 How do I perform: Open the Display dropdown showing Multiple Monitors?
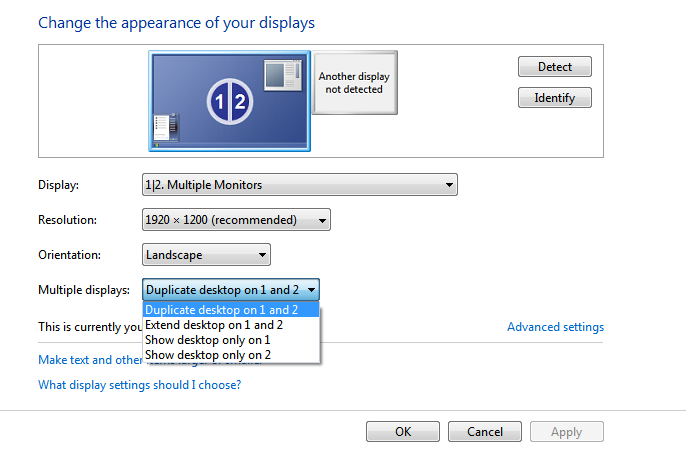click(300, 185)
